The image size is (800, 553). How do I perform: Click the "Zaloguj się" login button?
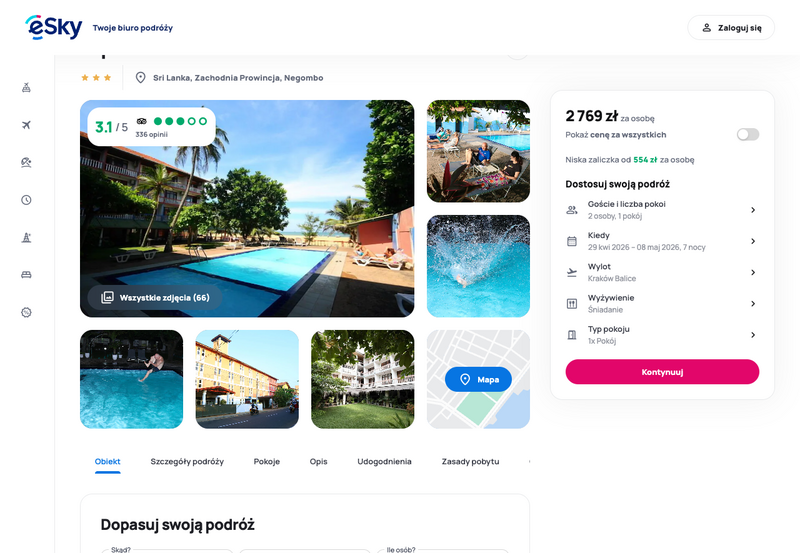click(x=731, y=28)
